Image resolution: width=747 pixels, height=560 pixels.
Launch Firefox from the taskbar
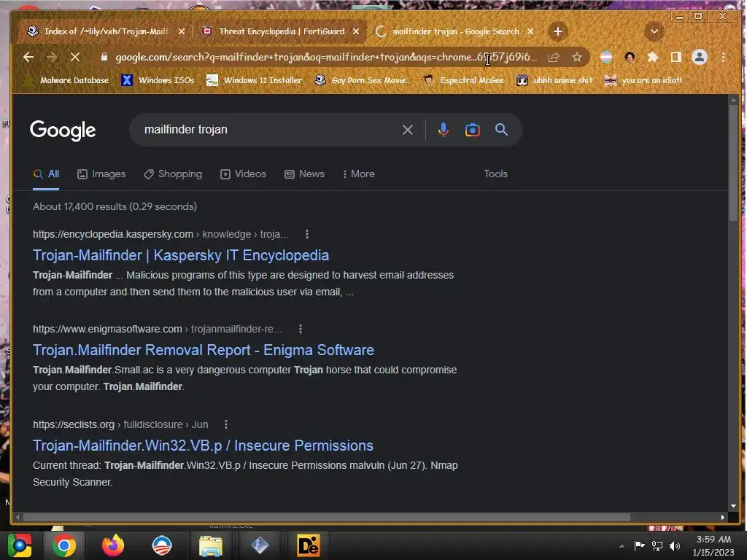point(113,545)
